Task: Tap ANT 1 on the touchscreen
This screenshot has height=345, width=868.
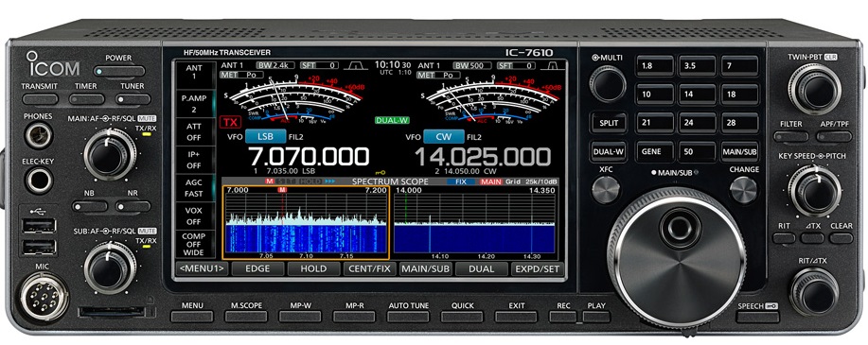Action: pos(194,73)
